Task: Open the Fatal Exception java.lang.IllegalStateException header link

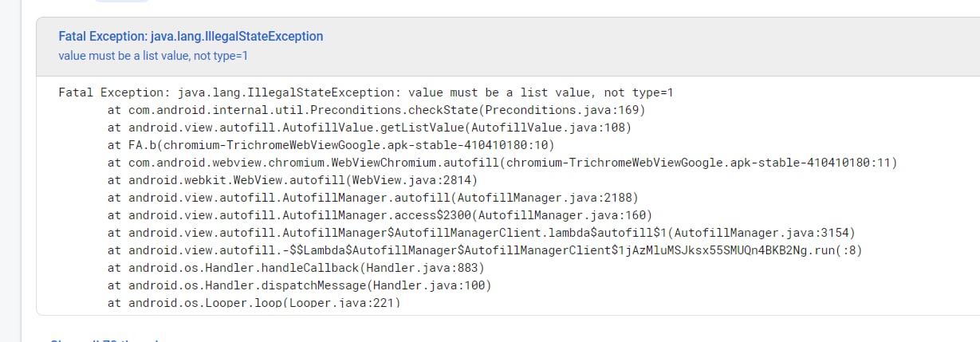Action: pos(191,37)
